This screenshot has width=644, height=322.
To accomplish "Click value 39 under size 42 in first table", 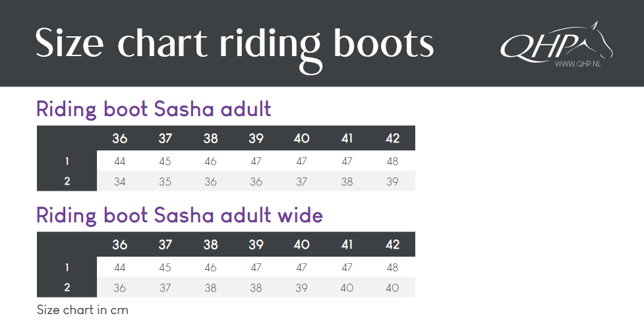I will pos(392,181).
